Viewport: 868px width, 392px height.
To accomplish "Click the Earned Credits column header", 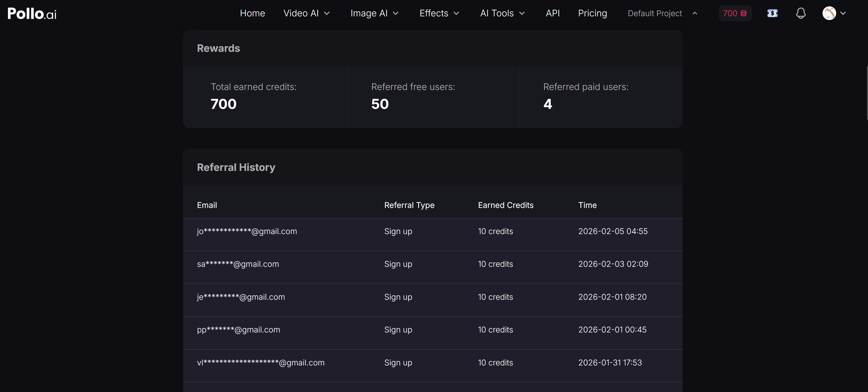I will pos(505,205).
